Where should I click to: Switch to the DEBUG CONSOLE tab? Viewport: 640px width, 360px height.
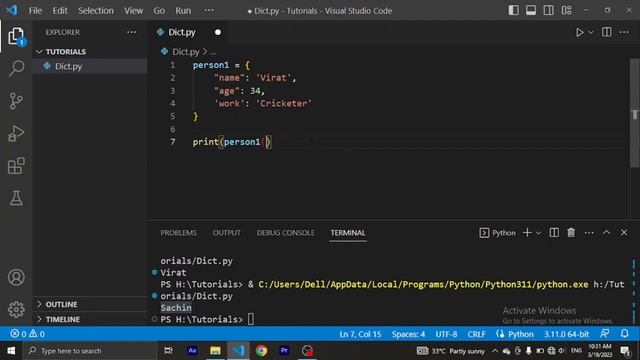click(x=285, y=233)
